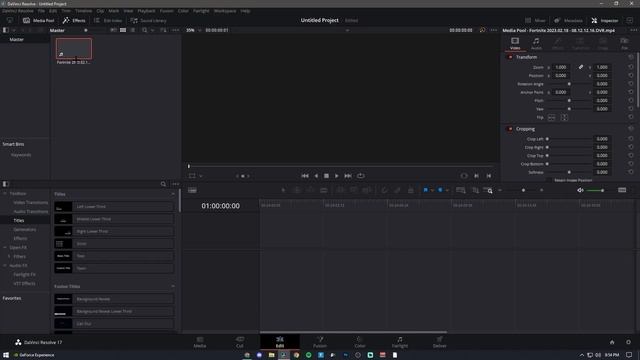Switch to the File tab in Inspector
The width and height of the screenshot is (640, 360).
click(624, 43)
